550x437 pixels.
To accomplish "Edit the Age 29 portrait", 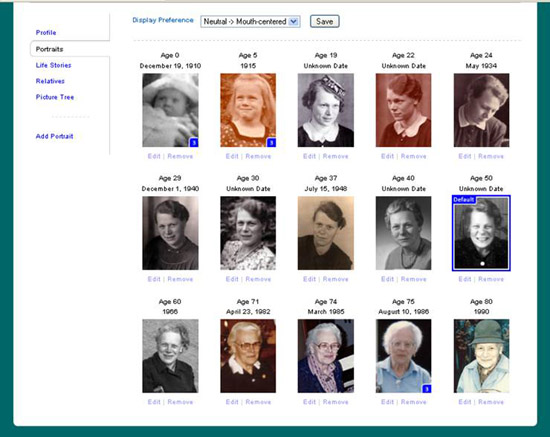I will pos(154,279).
